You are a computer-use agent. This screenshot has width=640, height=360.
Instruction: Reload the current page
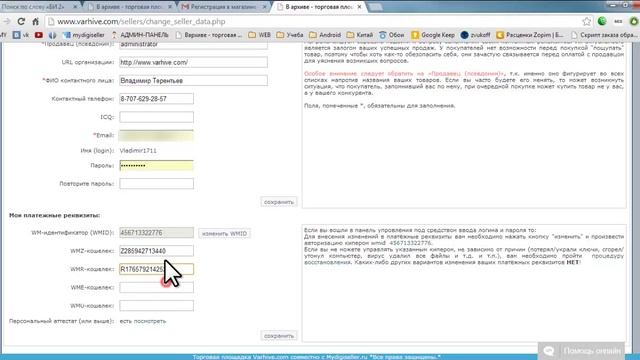coord(21,21)
